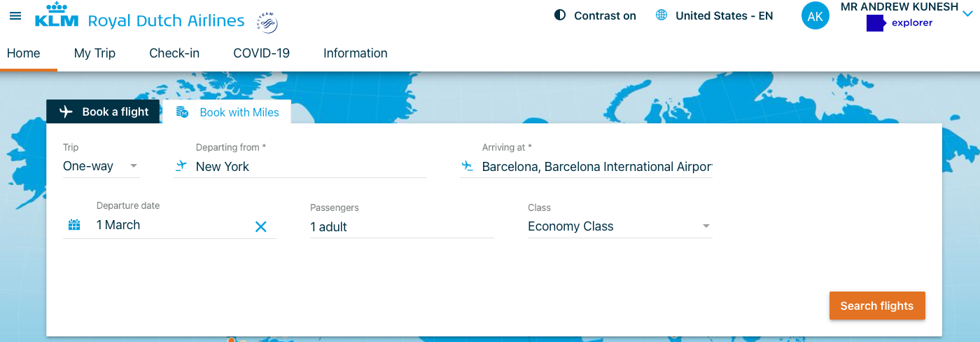Viewport: 980px width, 342px height.
Task: Click the departing airplane icon near New York
Action: click(x=181, y=166)
